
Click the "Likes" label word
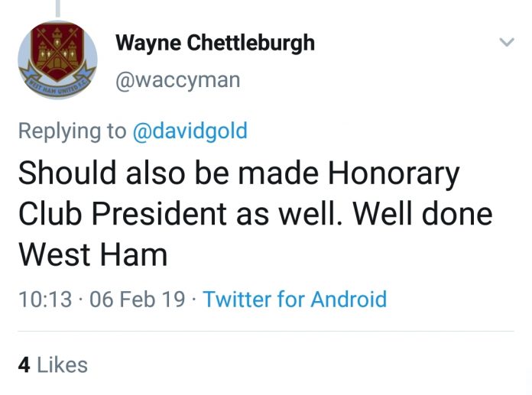pyautogui.click(x=63, y=365)
